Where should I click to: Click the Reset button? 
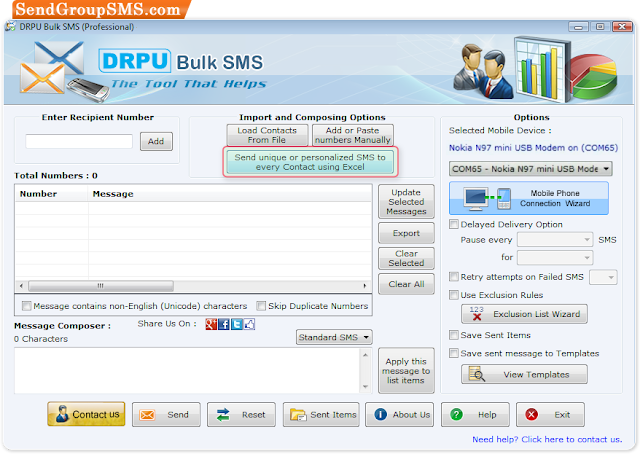pyautogui.click(x=241, y=414)
